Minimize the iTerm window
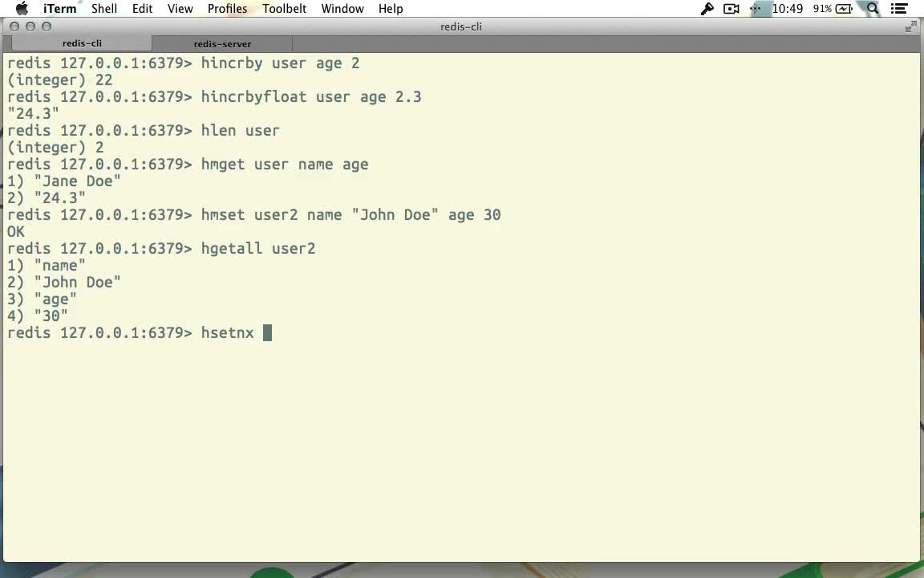The width and height of the screenshot is (924, 578). 30,26
